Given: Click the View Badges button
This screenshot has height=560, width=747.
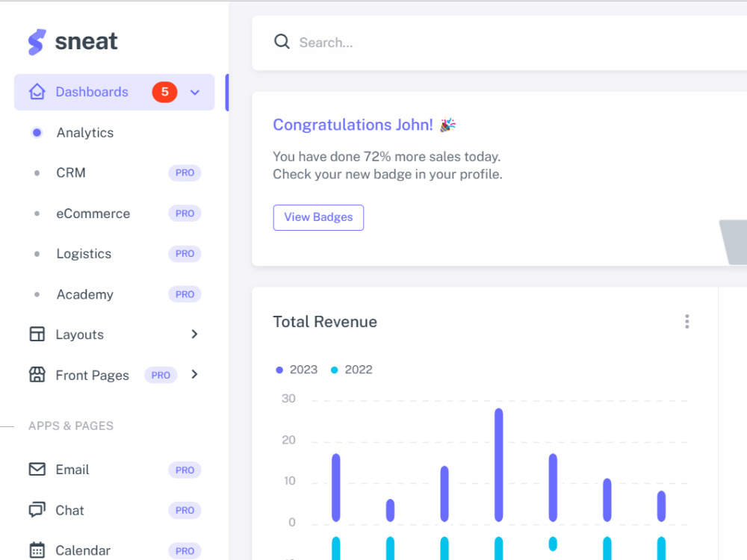Looking at the screenshot, I should point(318,217).
